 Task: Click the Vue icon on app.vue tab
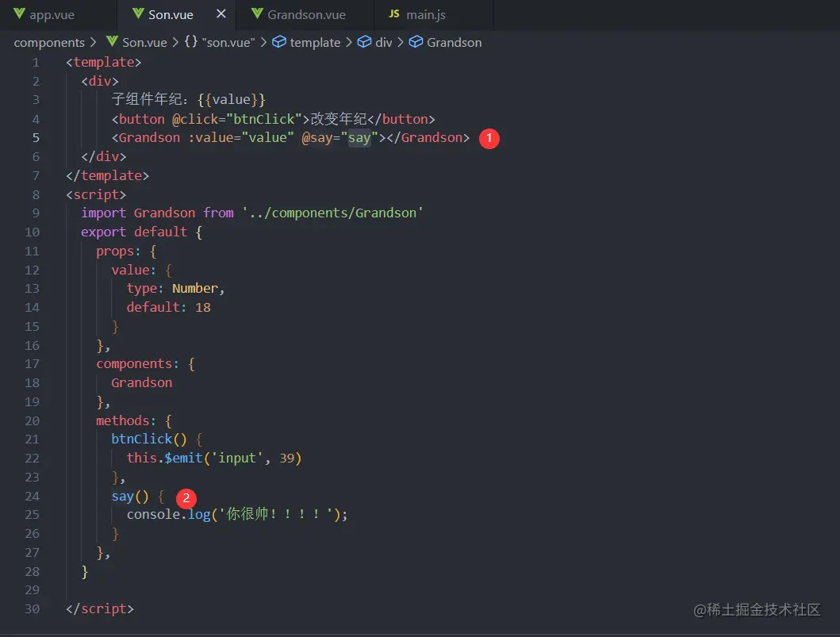coord(19,13)
